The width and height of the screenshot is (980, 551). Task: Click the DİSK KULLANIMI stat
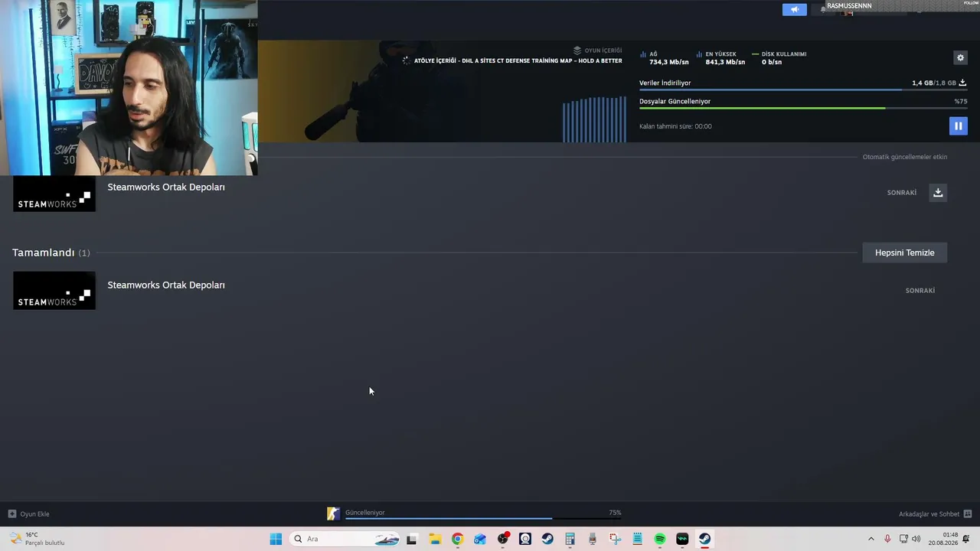tap(779, 58)
